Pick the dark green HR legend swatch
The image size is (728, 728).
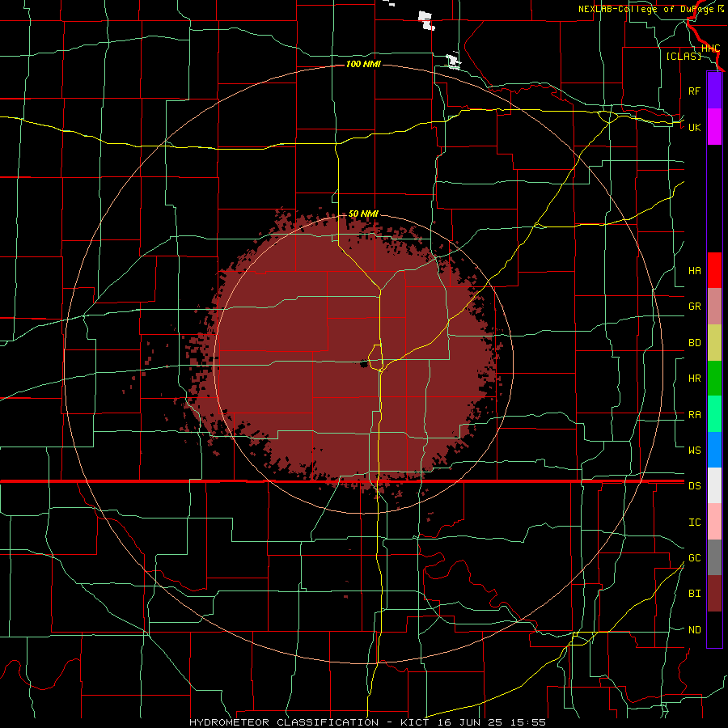click(714, 379)
